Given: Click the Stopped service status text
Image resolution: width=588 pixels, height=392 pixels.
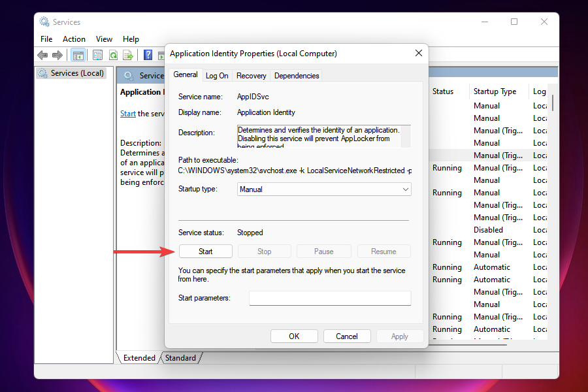Looking at the screenshot, I should [x=250, y=233].
